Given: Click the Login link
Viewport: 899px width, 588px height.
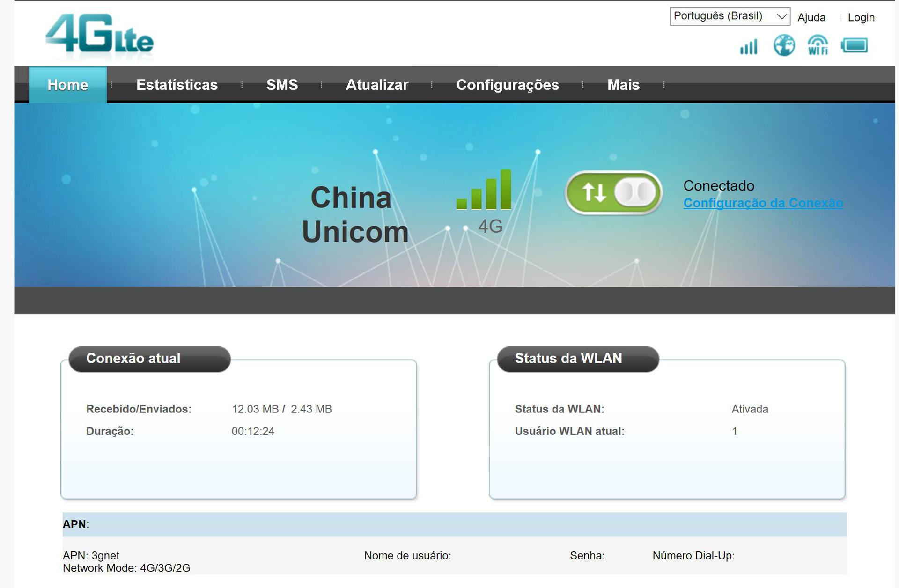Looking at the screenshot, I should coord(861,17).
